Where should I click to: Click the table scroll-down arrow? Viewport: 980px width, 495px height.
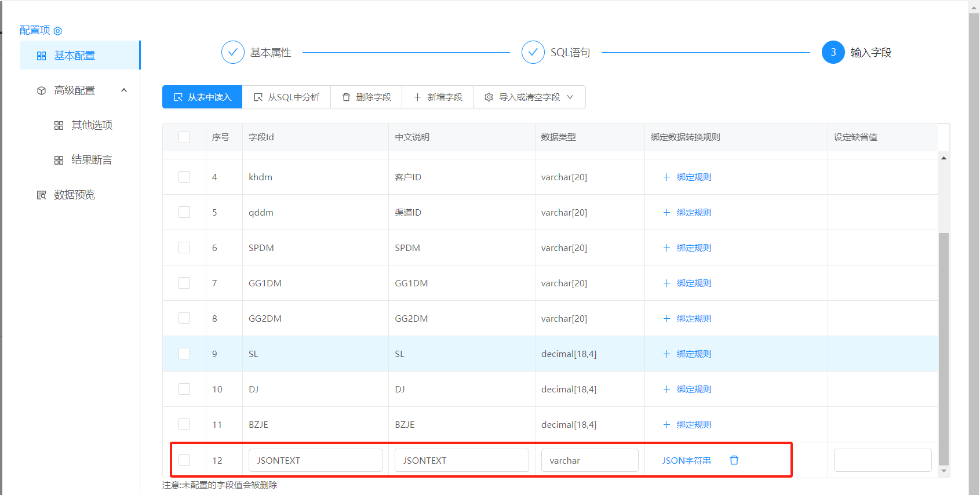(x=943, y=471)
